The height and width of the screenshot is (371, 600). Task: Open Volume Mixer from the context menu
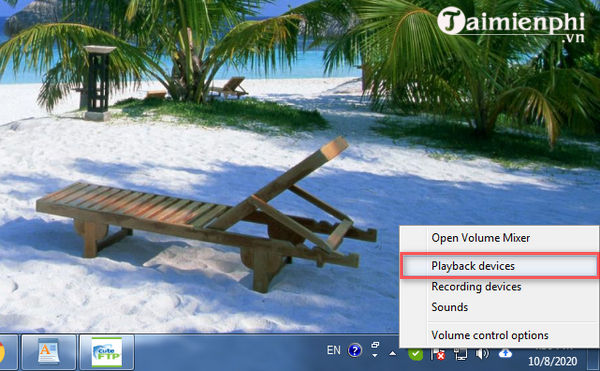(x=499, y=238)
